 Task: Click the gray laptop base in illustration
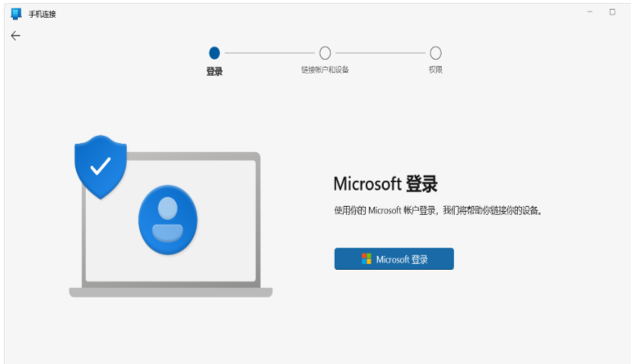170,292
